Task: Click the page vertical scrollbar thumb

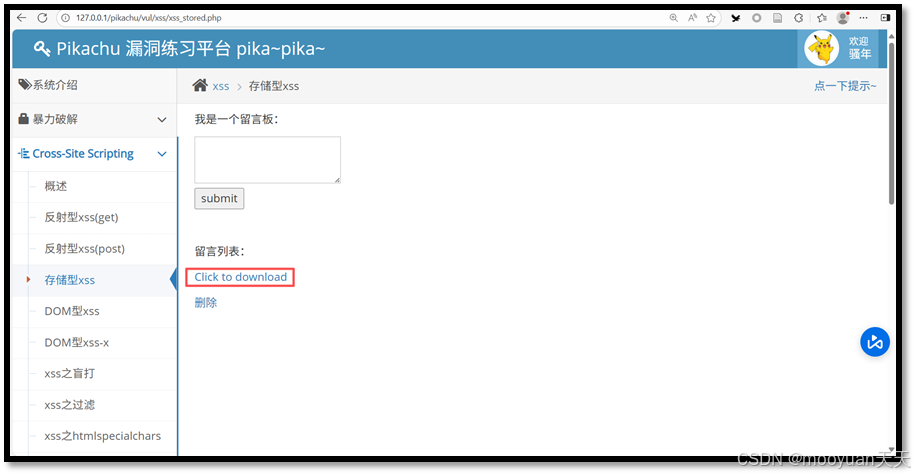Action: 891,123
